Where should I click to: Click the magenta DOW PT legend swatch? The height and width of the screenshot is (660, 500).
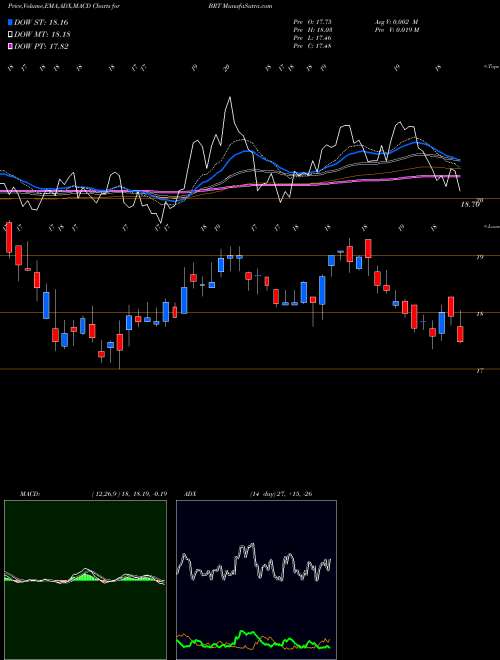point(10,46)
